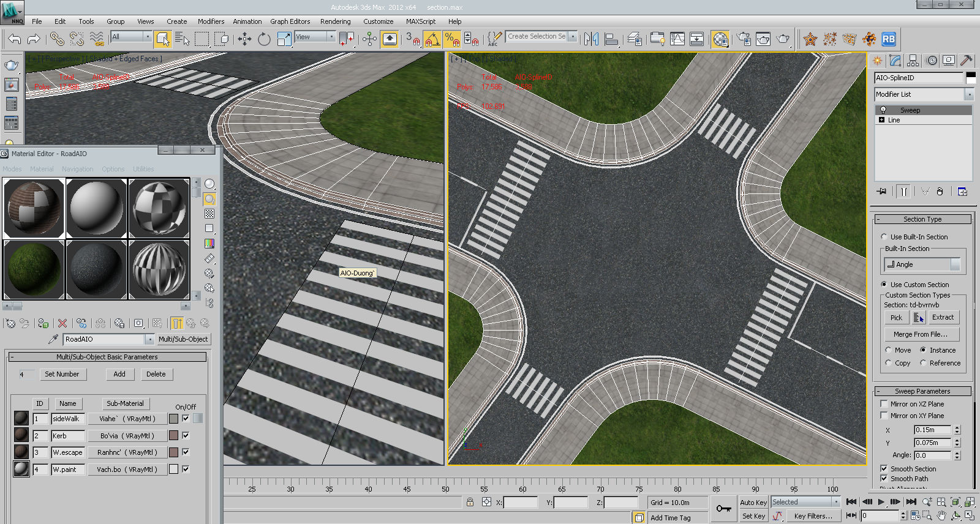Activate the Select and Rotate tool

pos(264,39)
